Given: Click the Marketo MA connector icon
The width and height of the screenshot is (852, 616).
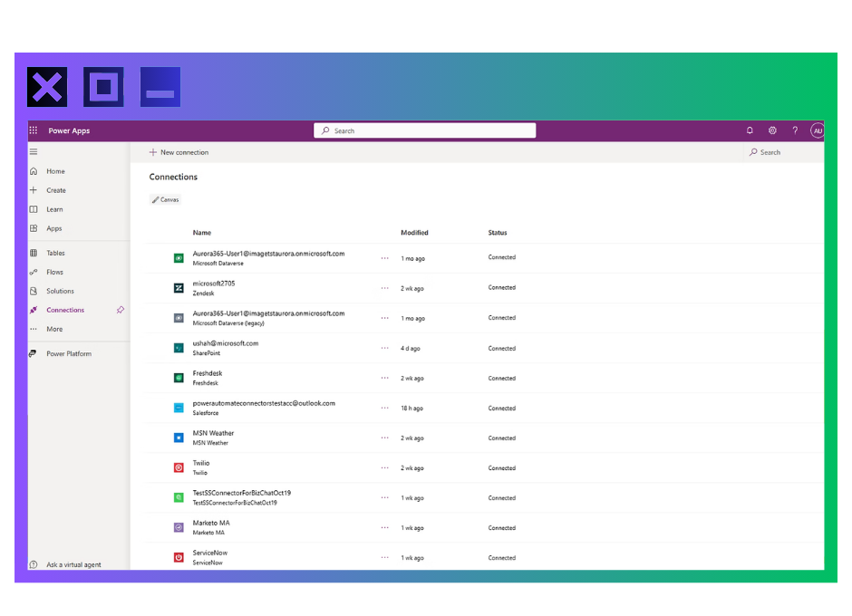Looking at the screenshot, I should 179,527.
